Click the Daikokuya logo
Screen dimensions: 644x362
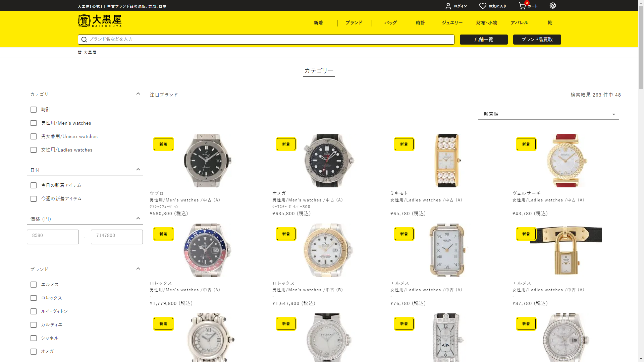point(100,21)
